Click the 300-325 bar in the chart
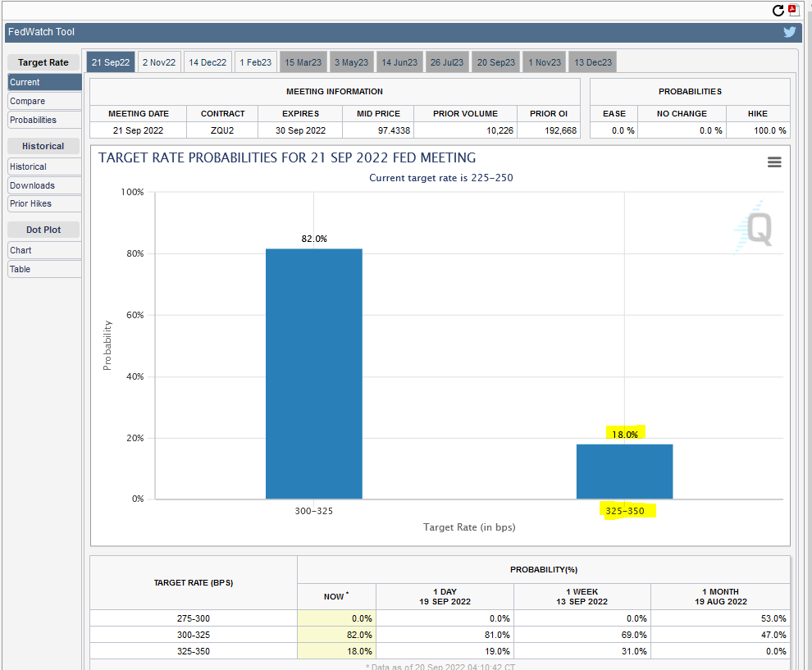The width and height of the screenshot is (812, 670). pyautogui.click(x=314, y=374)
